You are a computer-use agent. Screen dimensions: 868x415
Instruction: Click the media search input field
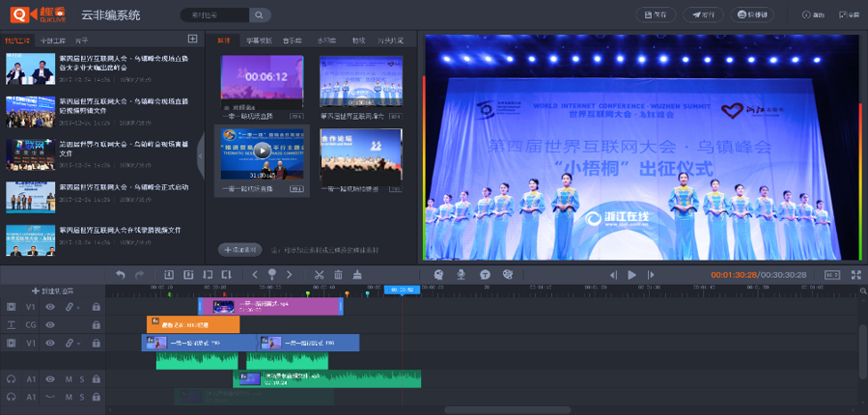click(214, 14)
